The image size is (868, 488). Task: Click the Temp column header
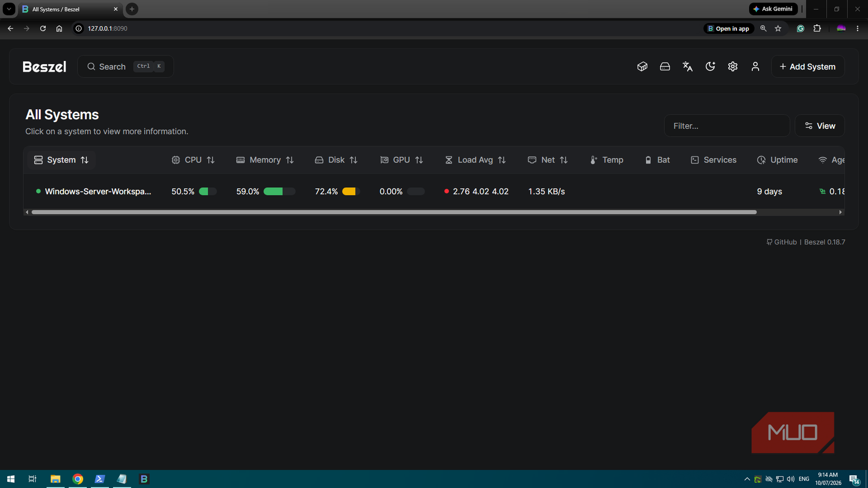(607, 160)
